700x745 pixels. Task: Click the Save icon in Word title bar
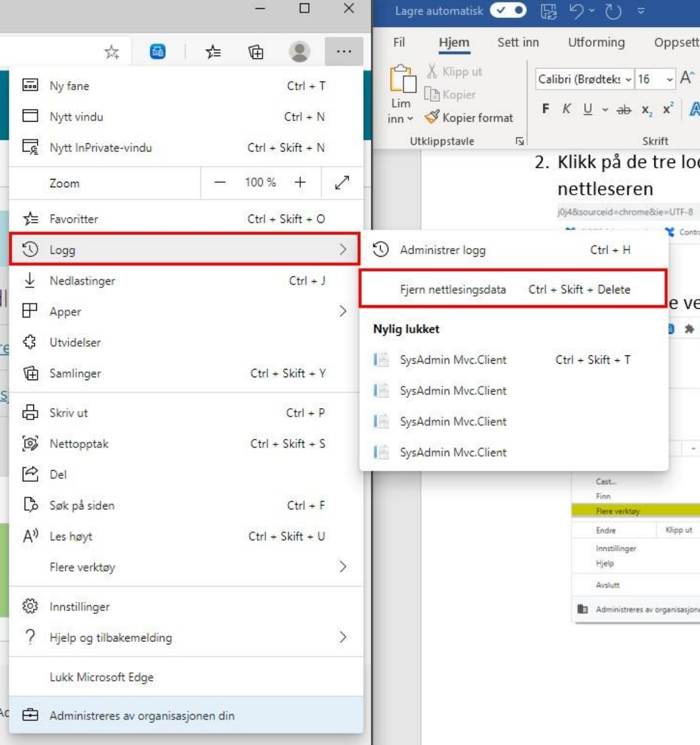[549, 11]
